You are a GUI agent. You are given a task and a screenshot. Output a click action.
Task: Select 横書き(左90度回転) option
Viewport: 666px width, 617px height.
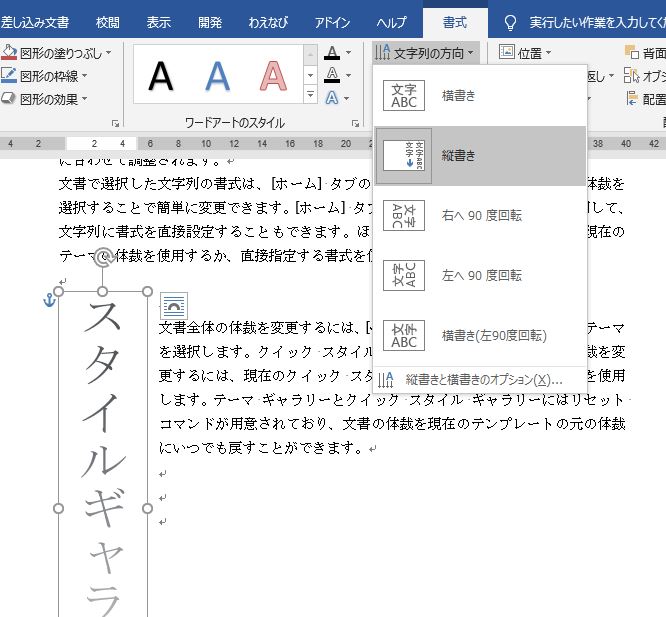480,335
